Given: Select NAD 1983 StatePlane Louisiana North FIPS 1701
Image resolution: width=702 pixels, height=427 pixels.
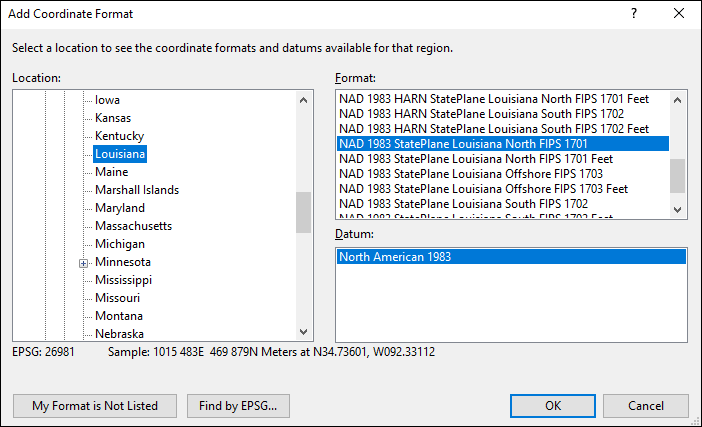Looking at the screenshot, I should pos(503,144).
